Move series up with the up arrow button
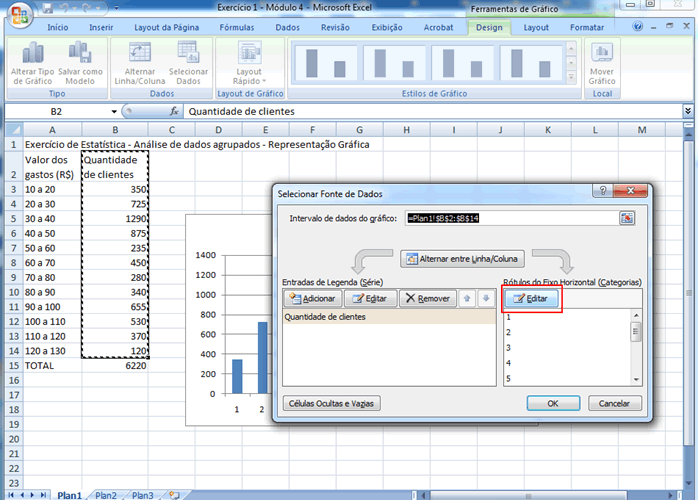The width and height of the screenshot is (698, 500). (466, 298)
